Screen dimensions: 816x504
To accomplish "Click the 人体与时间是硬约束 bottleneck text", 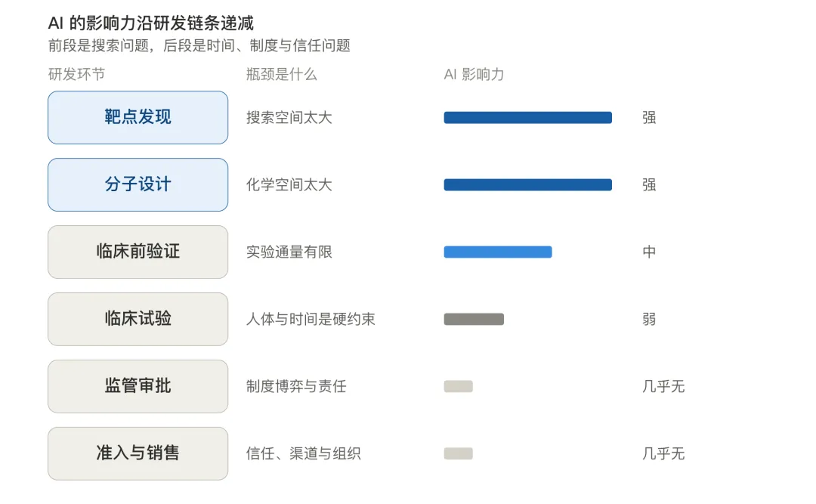I will [x=311, y=319].
